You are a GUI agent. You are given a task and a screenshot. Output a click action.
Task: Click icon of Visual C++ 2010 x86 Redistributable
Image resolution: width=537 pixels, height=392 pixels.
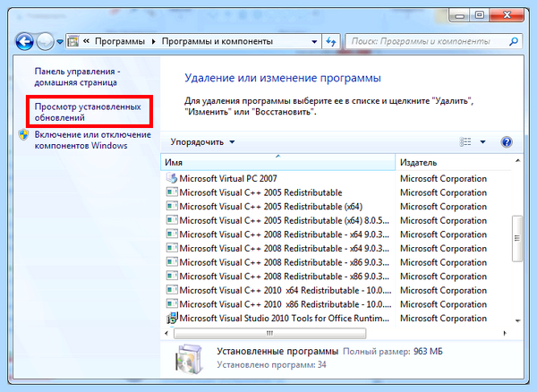point(172,304)
